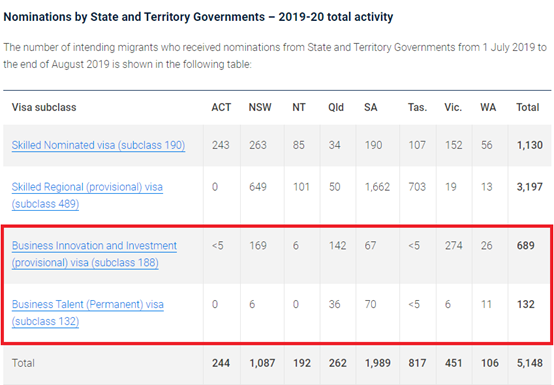This screenshot has height=385, width=554.
Task: Click the page heading about Nominations
Action: (x=198, y=17)
